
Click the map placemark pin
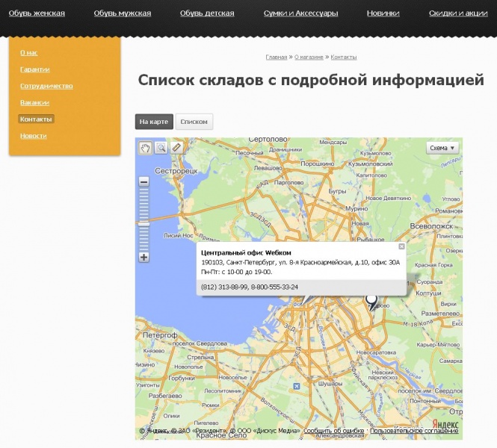coord(371,302)
